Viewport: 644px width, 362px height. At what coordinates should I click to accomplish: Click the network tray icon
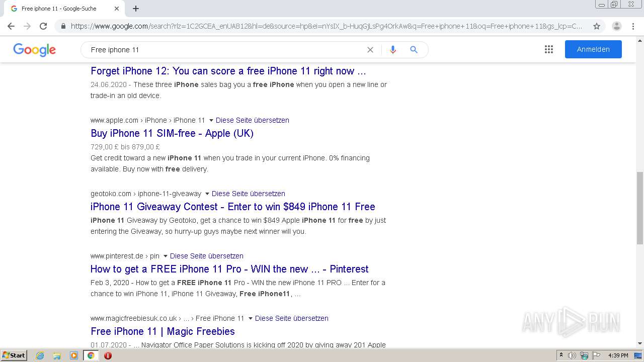[x=584, y=355]
